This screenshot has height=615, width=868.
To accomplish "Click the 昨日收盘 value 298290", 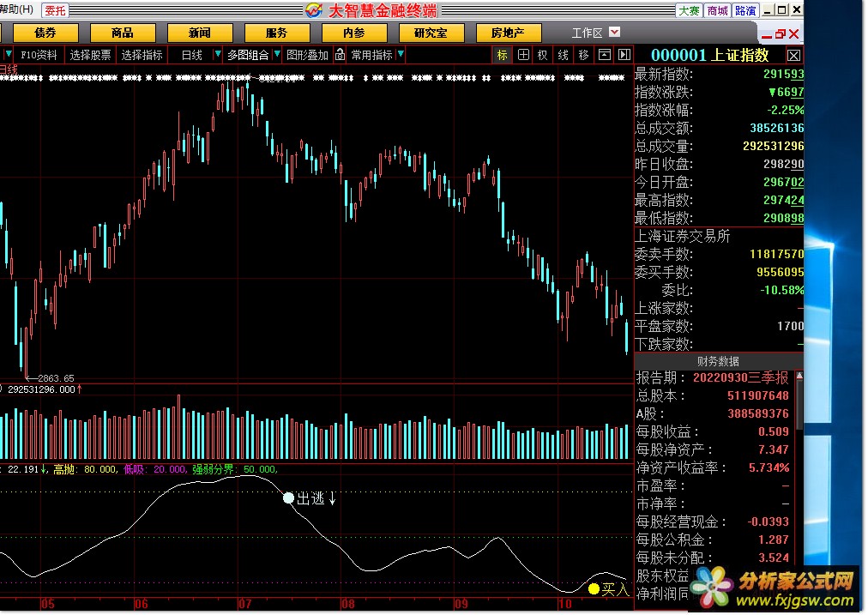I will 783,164.
